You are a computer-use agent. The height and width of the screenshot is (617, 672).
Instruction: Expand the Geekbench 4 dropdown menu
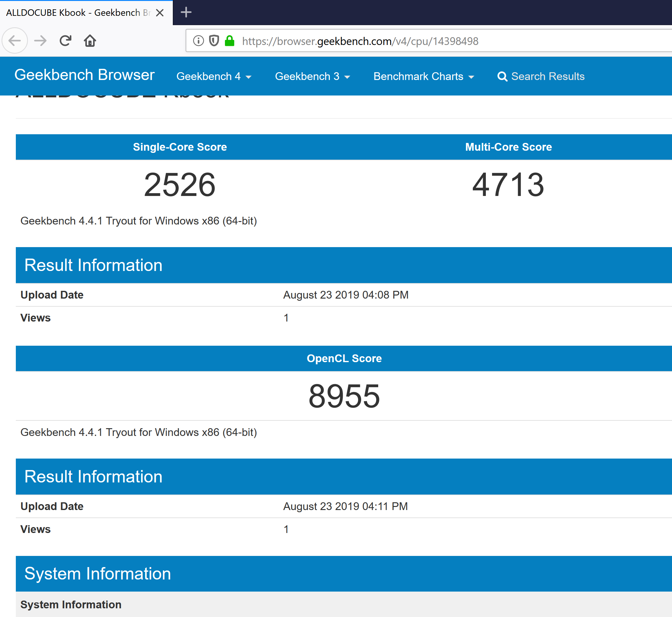(214, 77)
